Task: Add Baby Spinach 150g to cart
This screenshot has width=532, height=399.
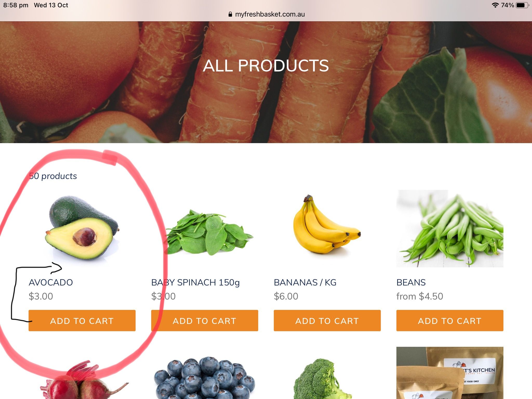Action: [205, 321]
